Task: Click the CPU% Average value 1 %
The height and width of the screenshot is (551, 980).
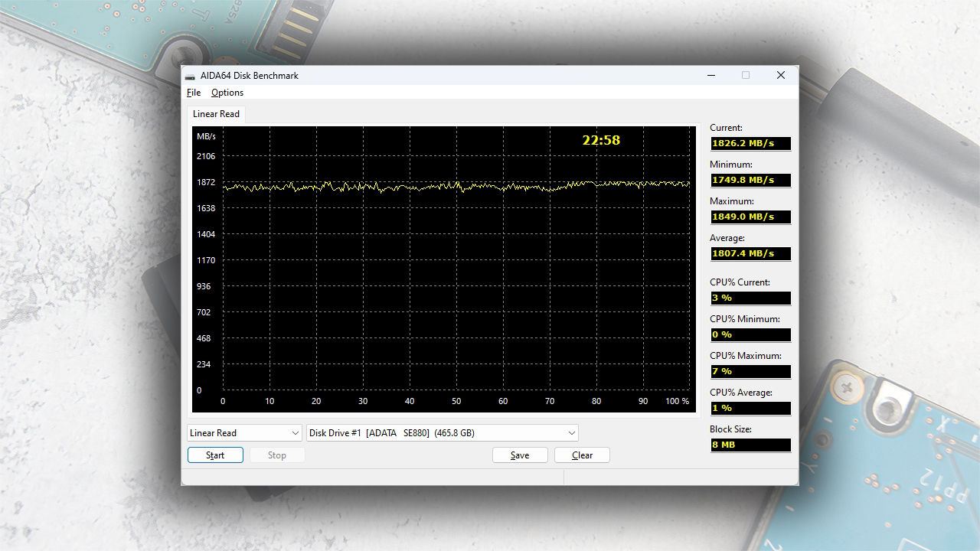Action: (750, 408)
